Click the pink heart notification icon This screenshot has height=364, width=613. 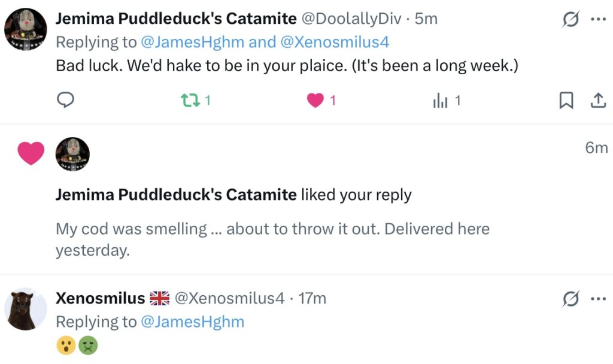pyautogui.click(x=31, y=153)
